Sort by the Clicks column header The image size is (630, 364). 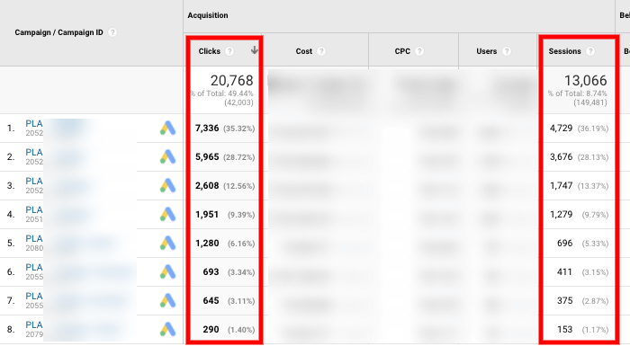[210, 51]
